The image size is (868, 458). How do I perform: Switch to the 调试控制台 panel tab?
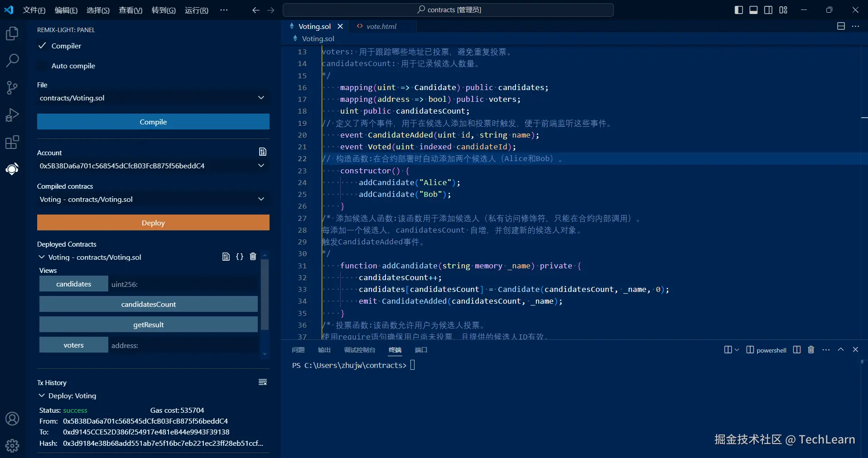point(360,350)
